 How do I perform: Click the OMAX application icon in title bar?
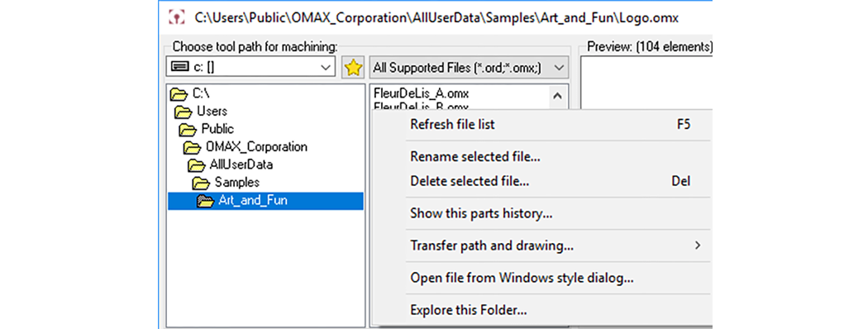(175, 17)
